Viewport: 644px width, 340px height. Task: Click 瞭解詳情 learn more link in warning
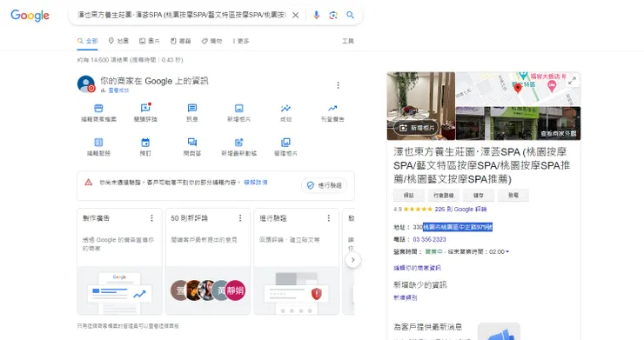pyautogui.click(x=256, y=183)
